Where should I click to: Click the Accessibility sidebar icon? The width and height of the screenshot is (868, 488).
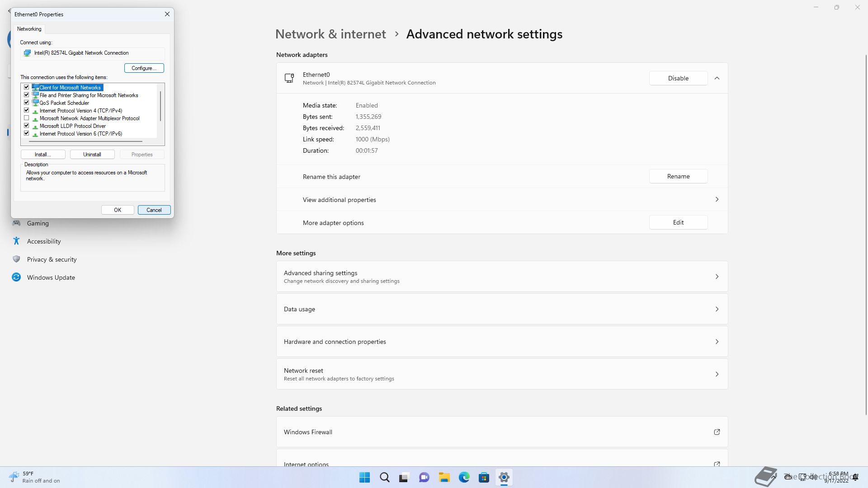(16, 241)
